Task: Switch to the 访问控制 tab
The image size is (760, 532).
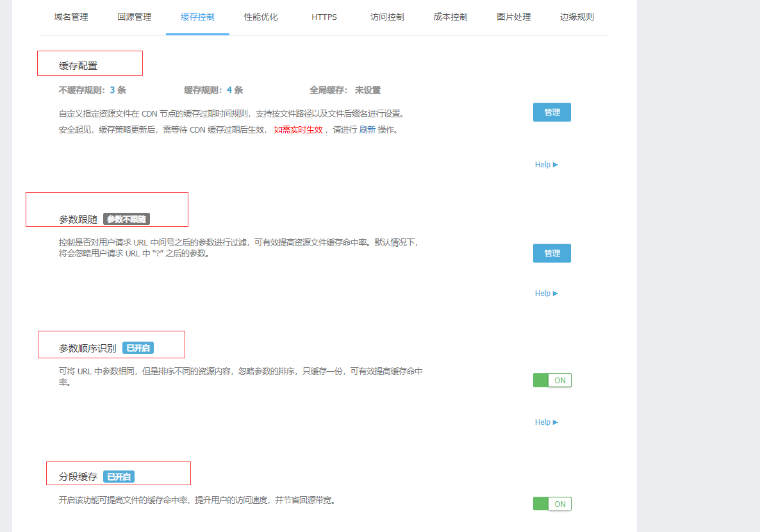Action: click(x=387, y=17)
